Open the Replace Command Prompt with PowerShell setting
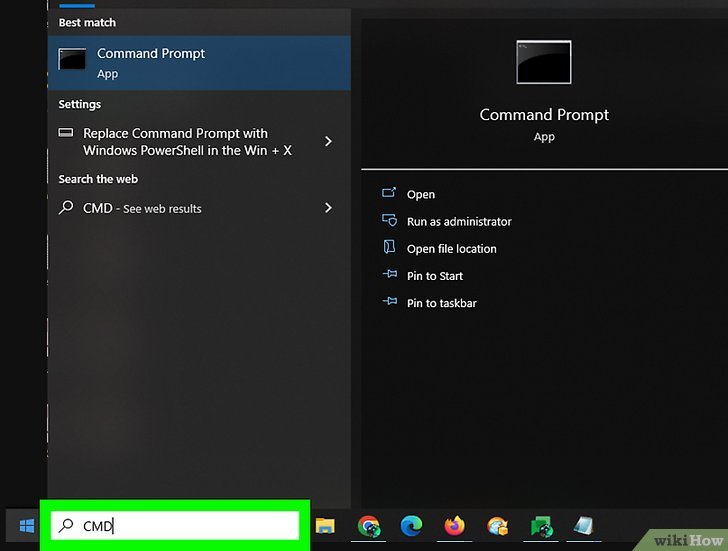 pyautogui.click(x=199, y=142)
